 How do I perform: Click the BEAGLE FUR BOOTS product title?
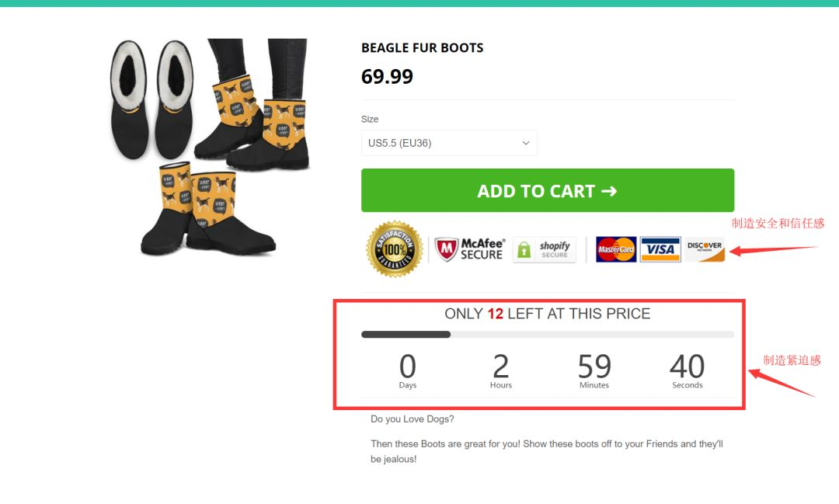[422, 48]
